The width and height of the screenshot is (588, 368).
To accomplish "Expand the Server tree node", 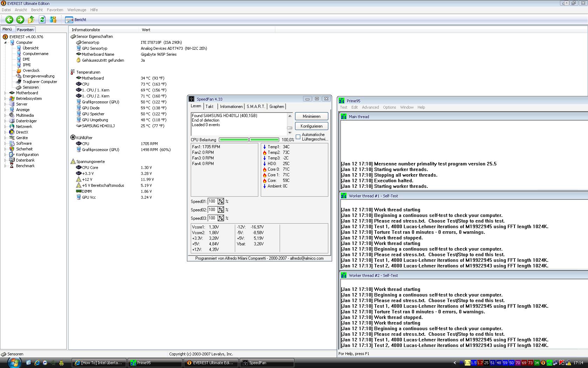I will point(6,104).
